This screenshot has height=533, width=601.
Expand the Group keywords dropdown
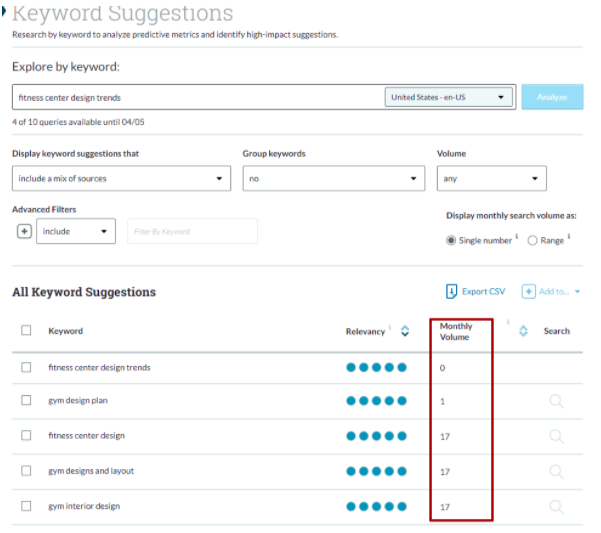(x=333, y=178)
